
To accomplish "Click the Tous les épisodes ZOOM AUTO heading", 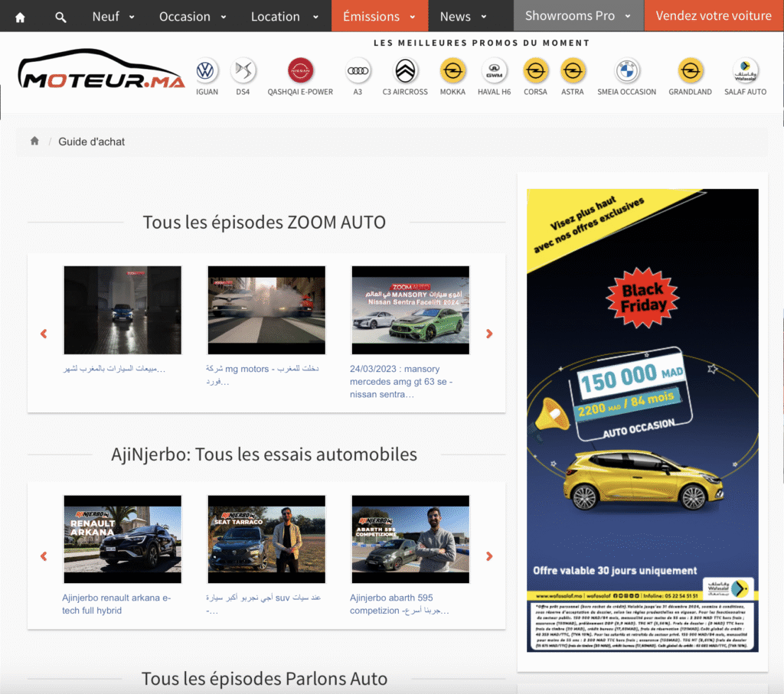I will pyautogui.click(x=264, y=223).
